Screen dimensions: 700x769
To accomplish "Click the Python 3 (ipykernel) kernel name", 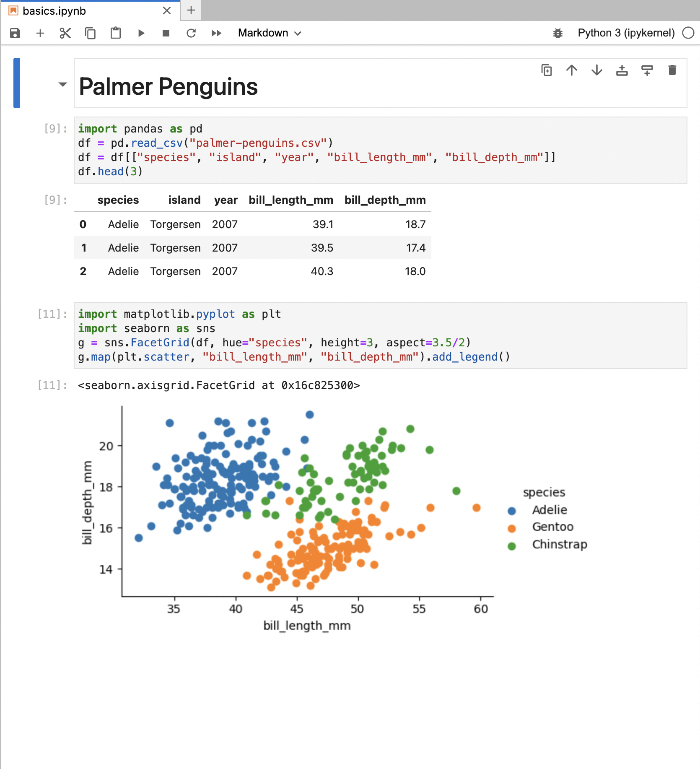I will pyautogui.click(x=626, y=33).
